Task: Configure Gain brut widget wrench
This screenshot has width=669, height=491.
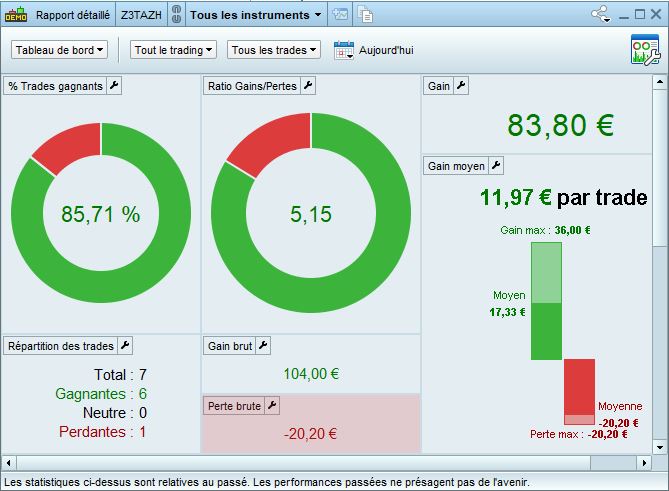Action: pyautogui.click(x=263, y=346)
